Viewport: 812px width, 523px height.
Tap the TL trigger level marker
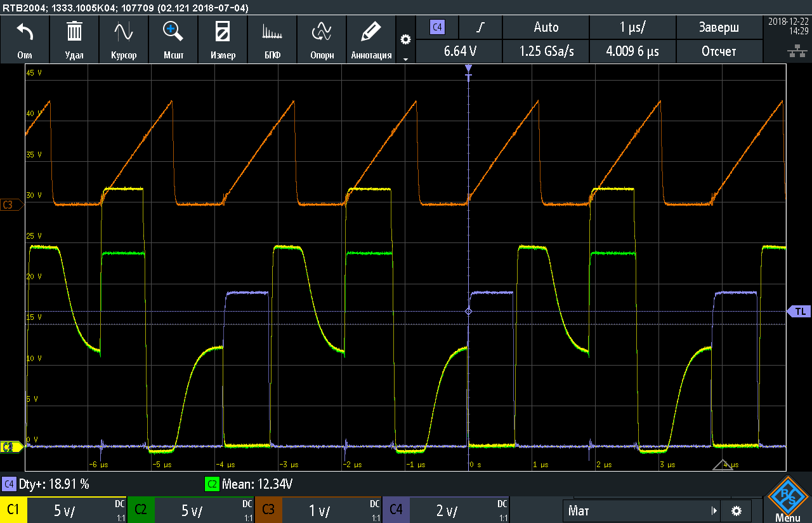click(x=799, y=312)
